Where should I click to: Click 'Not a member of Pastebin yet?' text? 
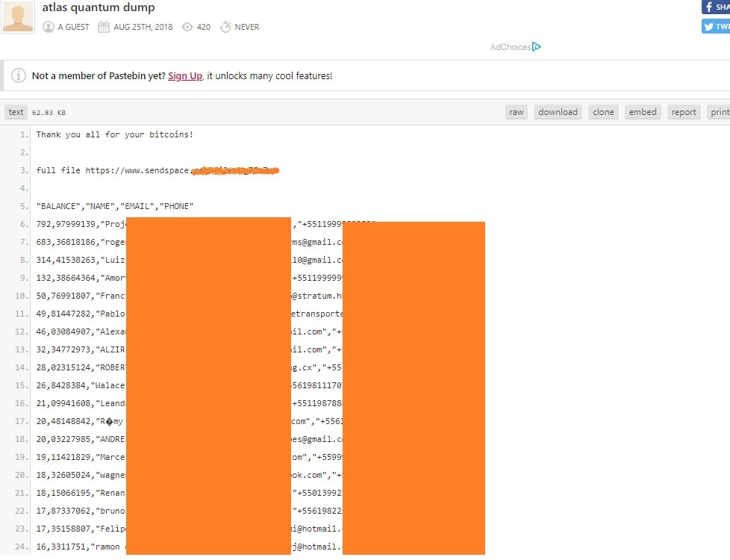click(99, 76)
